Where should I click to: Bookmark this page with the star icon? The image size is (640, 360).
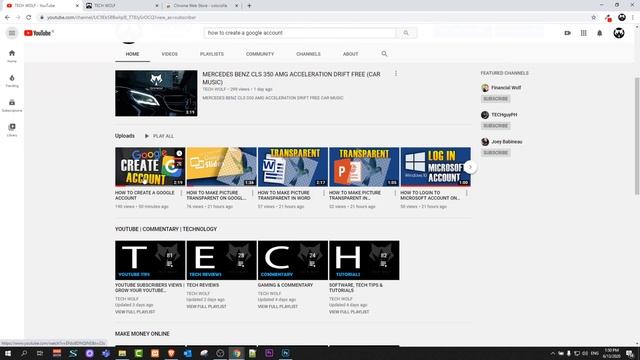click(593, 18)
